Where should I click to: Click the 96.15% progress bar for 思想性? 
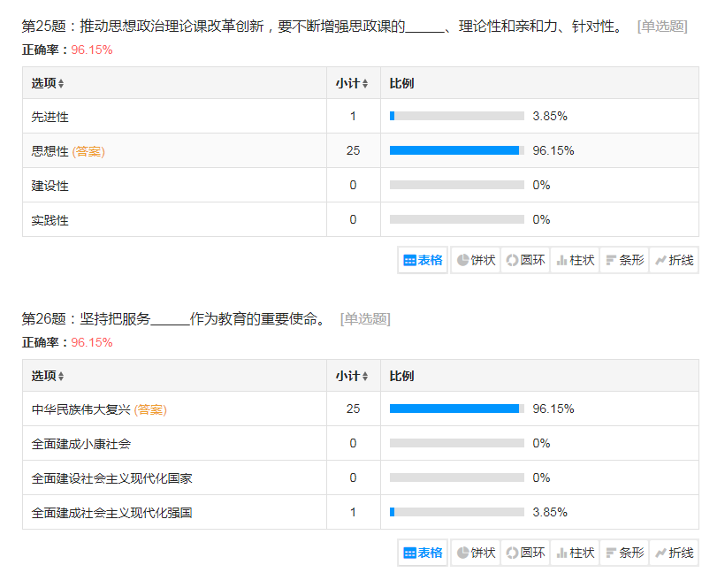pos(456,151)
